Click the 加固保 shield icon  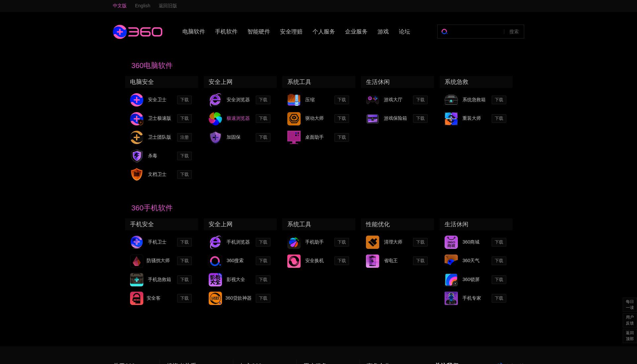215,137
